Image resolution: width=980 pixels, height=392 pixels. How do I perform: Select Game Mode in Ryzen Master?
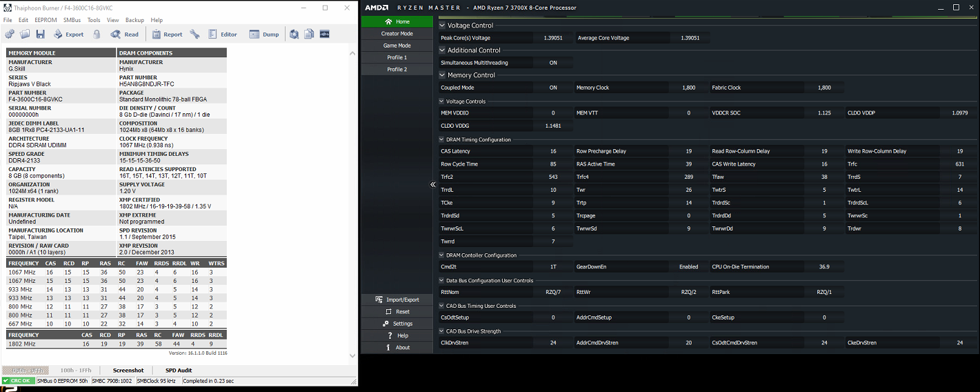(x=397, y=46)
